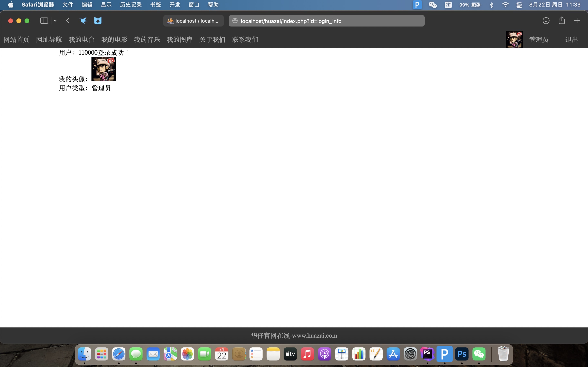Open the Safari downloads icon
This screenshot has width=588, height=367.
(x=546, y=21)
